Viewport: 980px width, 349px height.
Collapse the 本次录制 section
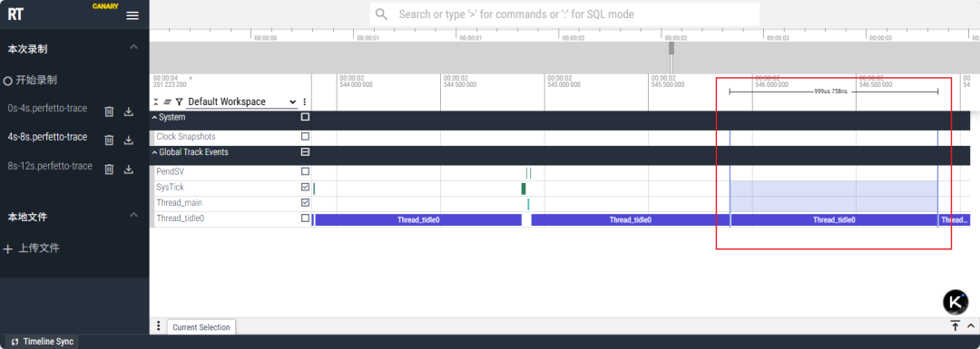click(x=133, y=47)
